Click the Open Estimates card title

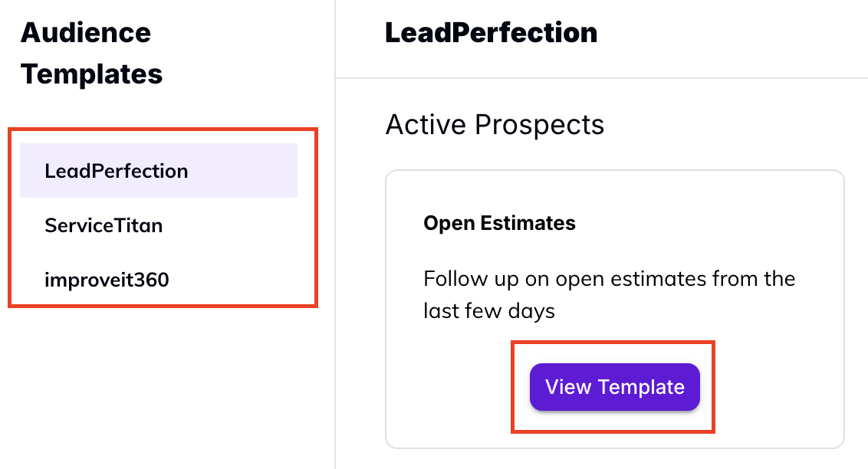(x=499, y=223)
